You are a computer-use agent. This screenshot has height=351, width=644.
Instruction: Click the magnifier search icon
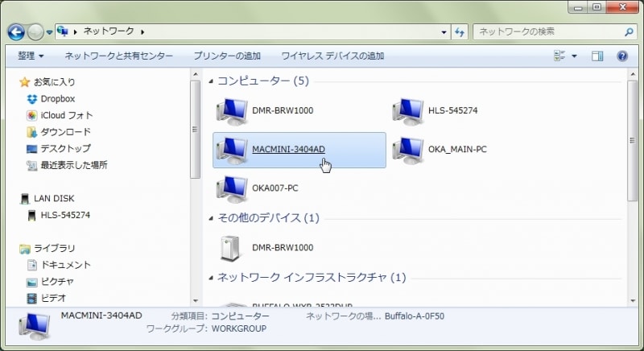629,31
